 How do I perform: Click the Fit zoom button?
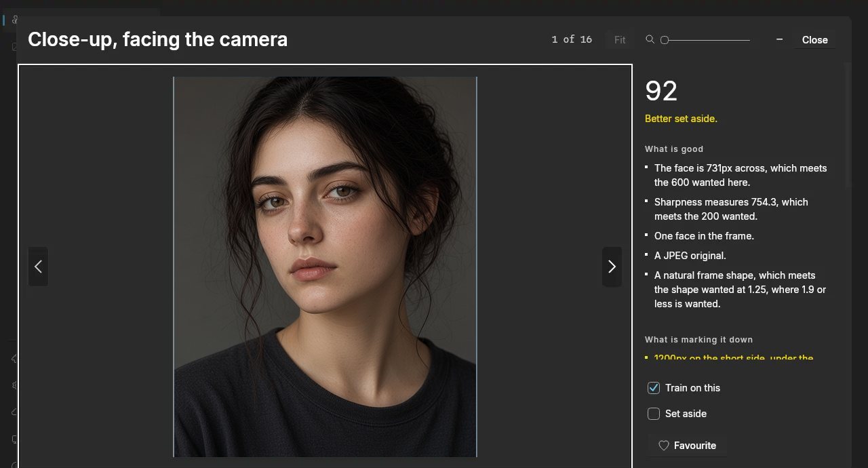(x=620, y=40)
